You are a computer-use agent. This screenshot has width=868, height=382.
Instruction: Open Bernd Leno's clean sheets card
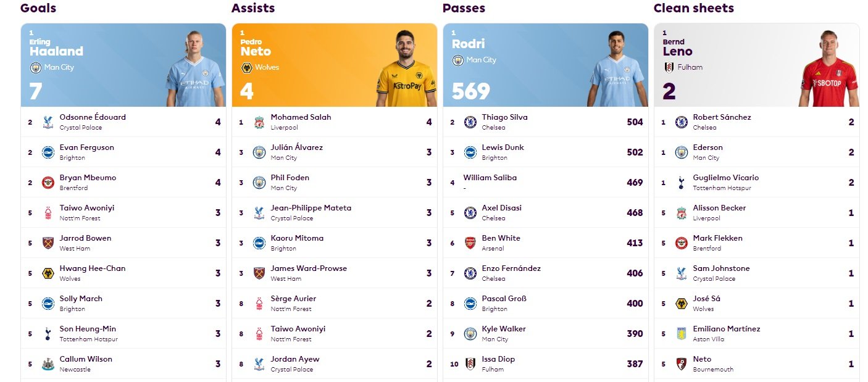pyautogui.click(x=757, y=65)
